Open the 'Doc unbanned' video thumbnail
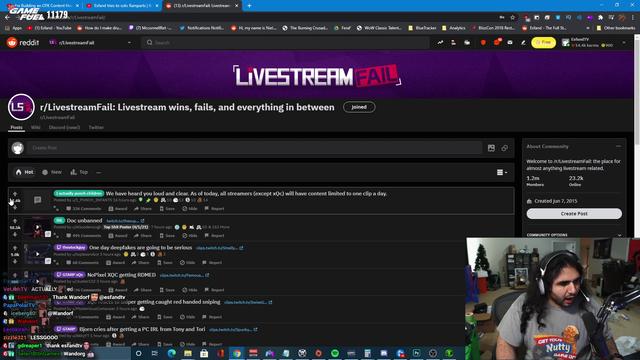This screenshot has width=640, height=360. (x=38, y=227)
